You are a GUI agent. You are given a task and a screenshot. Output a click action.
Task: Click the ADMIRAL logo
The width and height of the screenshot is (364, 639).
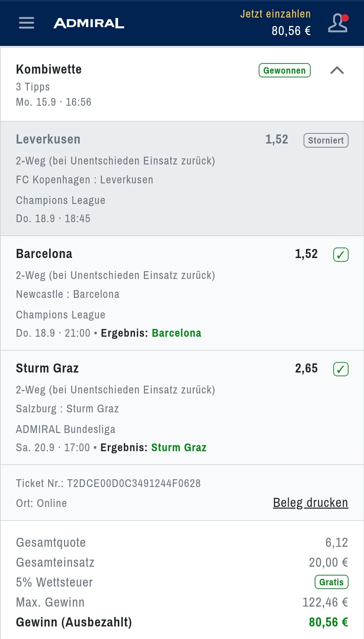(89, 23)
